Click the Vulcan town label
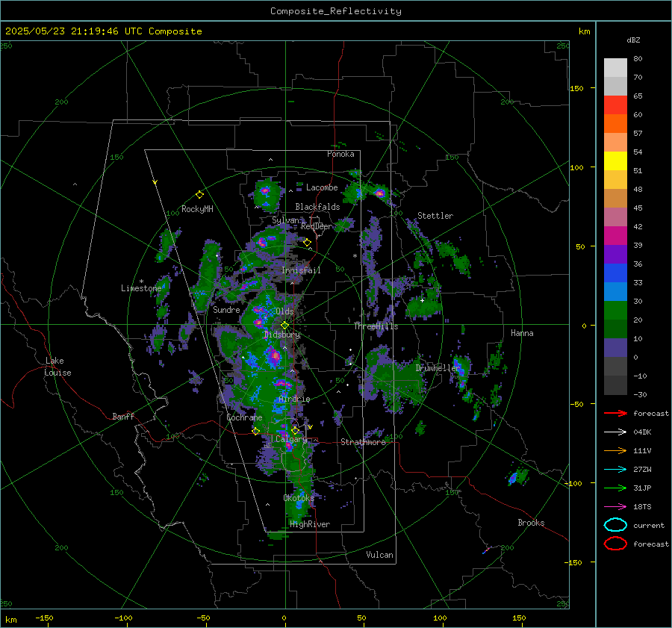 point(379,555)
